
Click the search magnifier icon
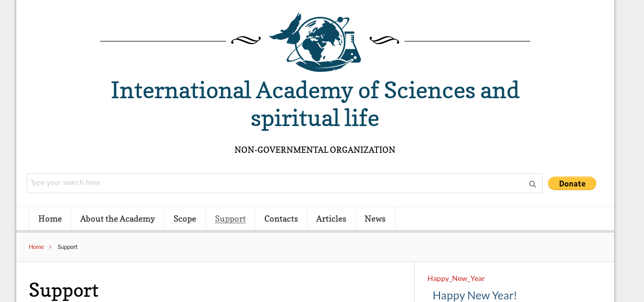(532, 184)
